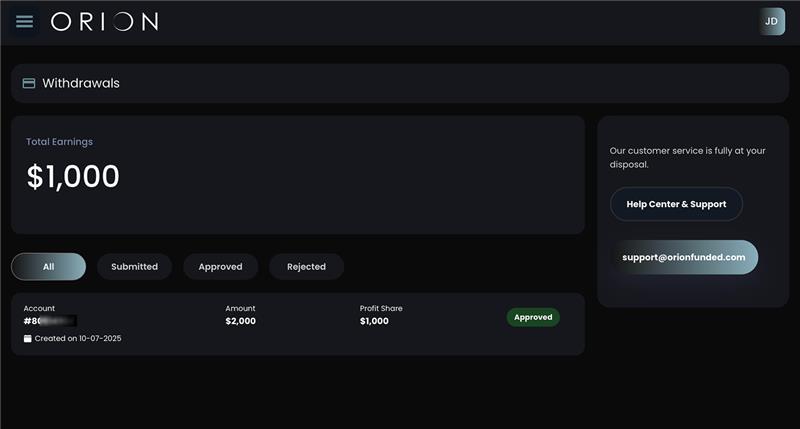This screenshot has height=429, width=800.
Task: Show only Approved withdrawals
Action: tap(220, 267)
